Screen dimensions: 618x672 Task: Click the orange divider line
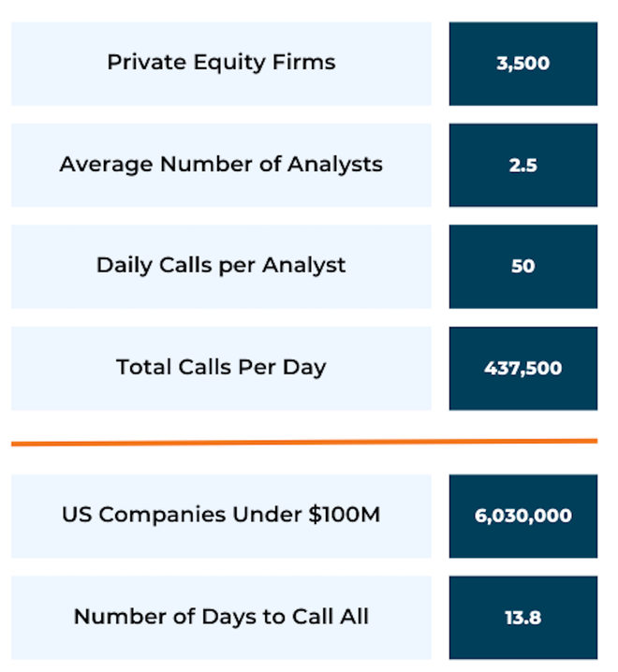click(x=304, y=442)
